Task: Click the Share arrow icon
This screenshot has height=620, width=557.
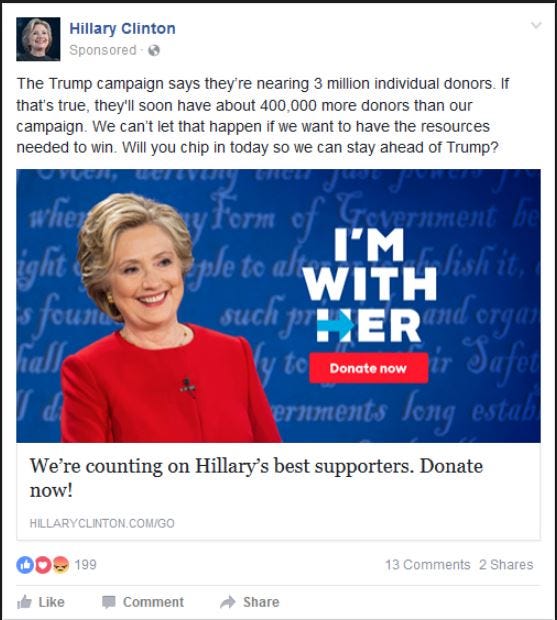Action: pyautogui.click(x=228, y=602)
